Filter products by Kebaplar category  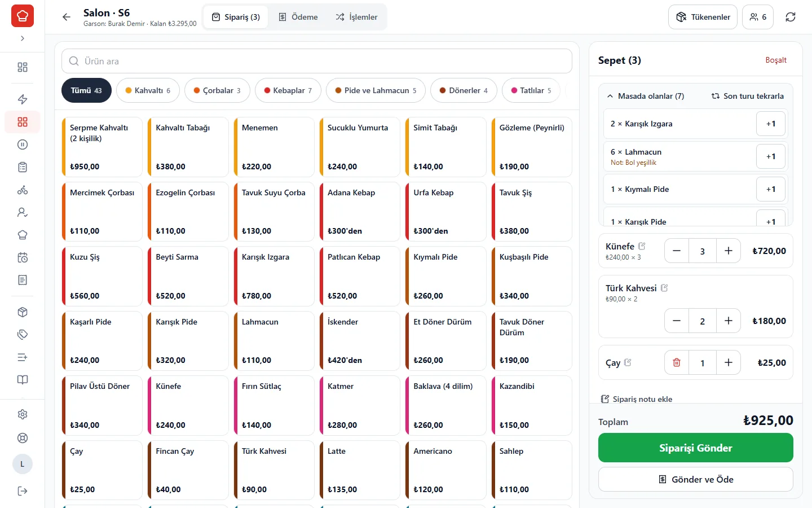[288, 90]
